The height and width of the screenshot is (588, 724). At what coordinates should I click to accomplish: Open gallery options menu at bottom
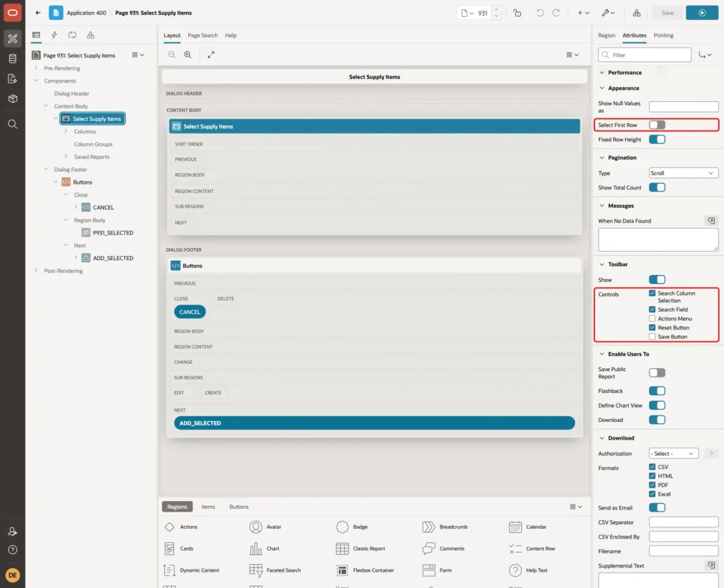click(576, 506)
